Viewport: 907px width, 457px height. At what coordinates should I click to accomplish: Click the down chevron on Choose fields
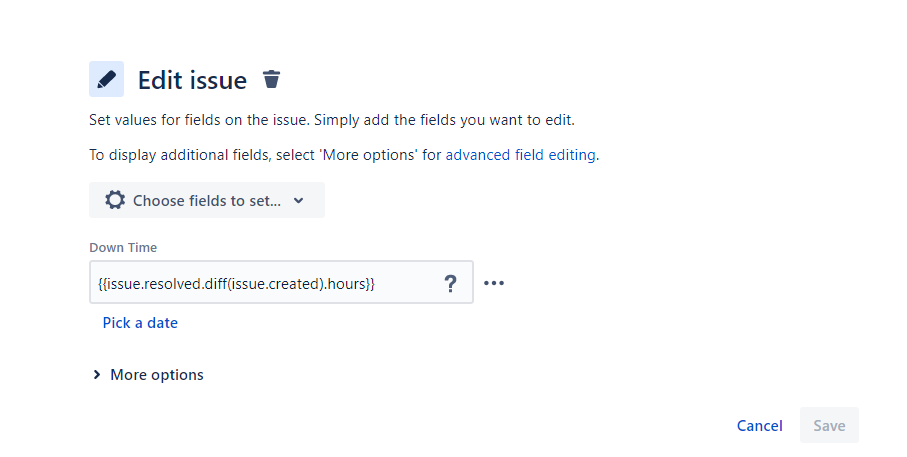tap(298, 201)
